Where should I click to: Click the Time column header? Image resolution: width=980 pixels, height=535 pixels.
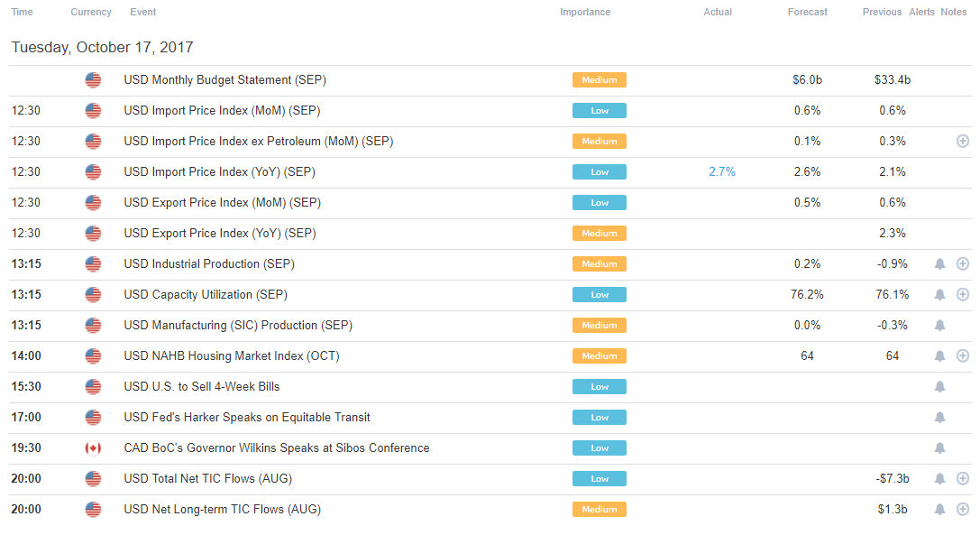22,12
